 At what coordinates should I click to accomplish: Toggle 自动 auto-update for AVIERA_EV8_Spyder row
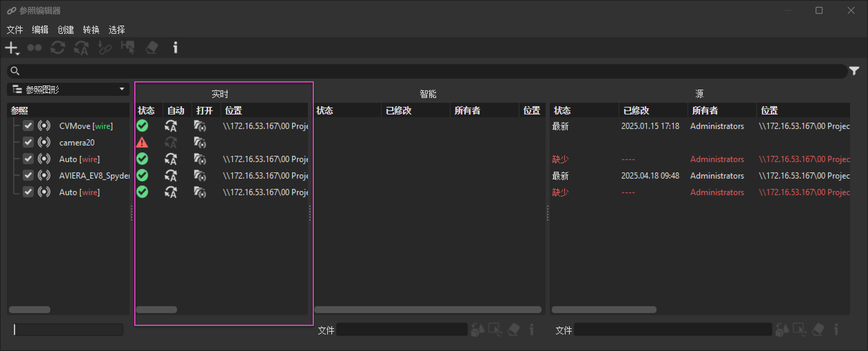click(171, 175)
